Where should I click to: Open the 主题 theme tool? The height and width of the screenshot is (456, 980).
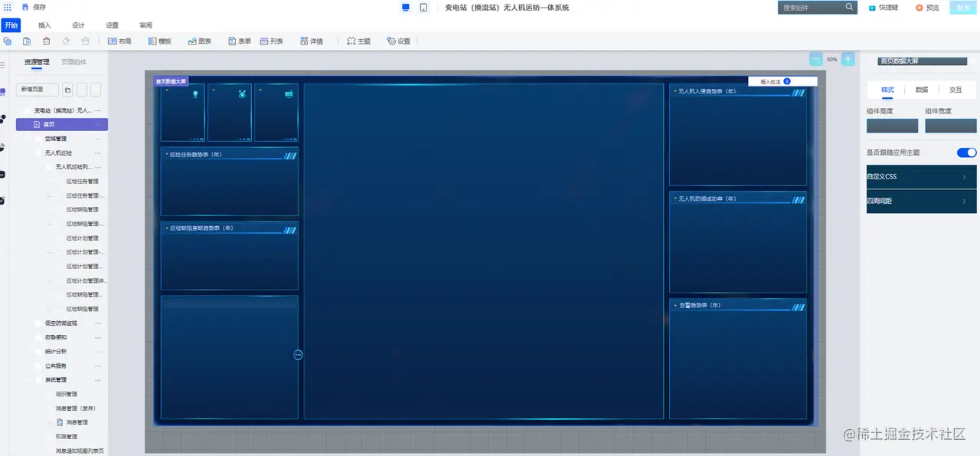359,41
